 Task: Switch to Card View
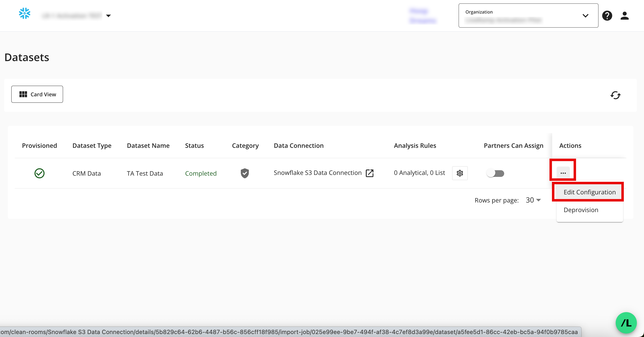[x=37, y=94]
